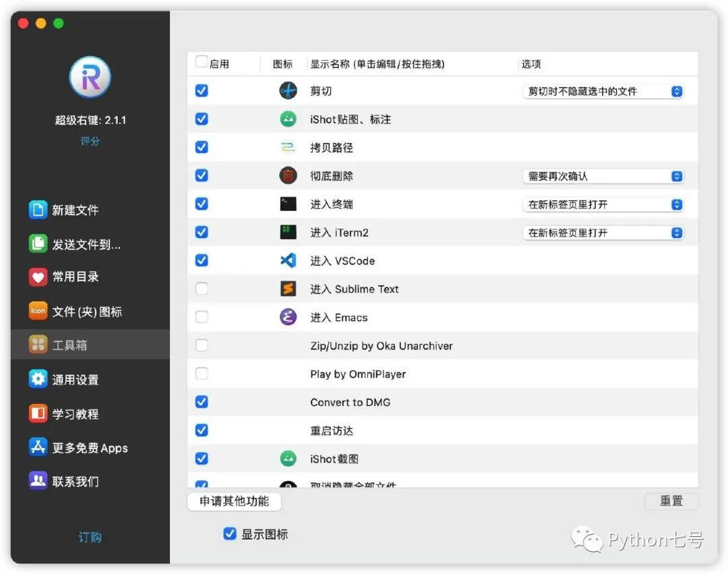
Task: Click the 常用目录 heart icon
Action: tap(38, 277)
